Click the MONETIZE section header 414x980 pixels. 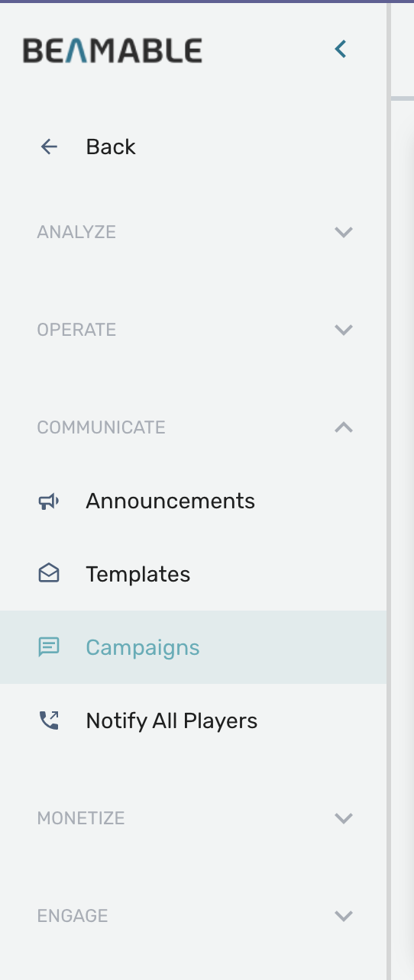(x=81, y=818)
